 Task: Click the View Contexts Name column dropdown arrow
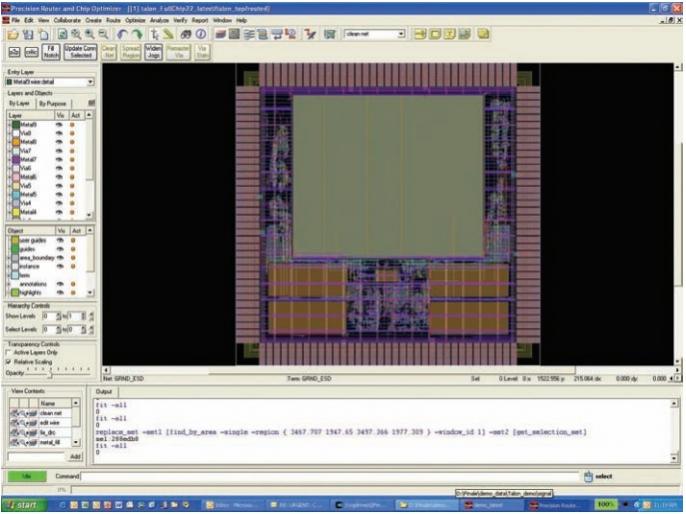point(76,403)
